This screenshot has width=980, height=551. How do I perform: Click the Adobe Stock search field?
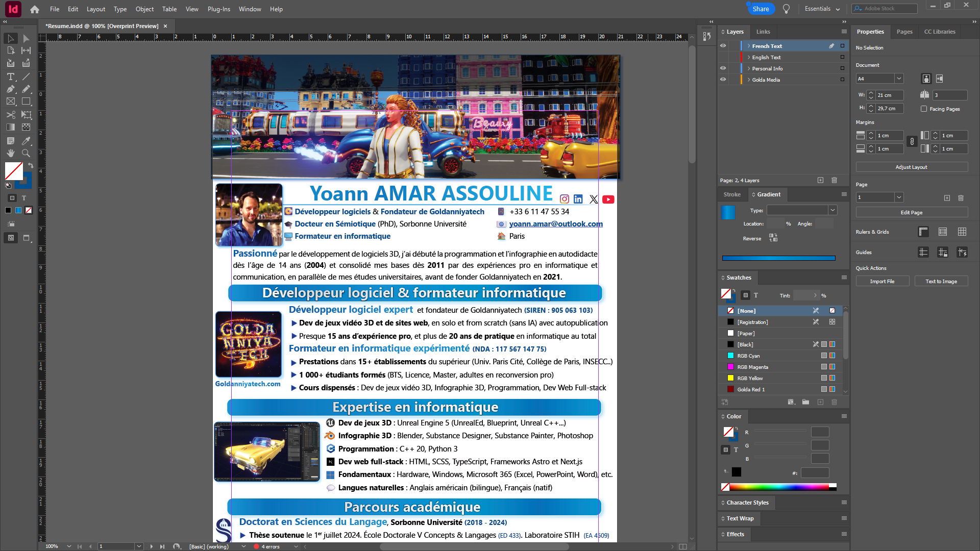tap(888, 9)
